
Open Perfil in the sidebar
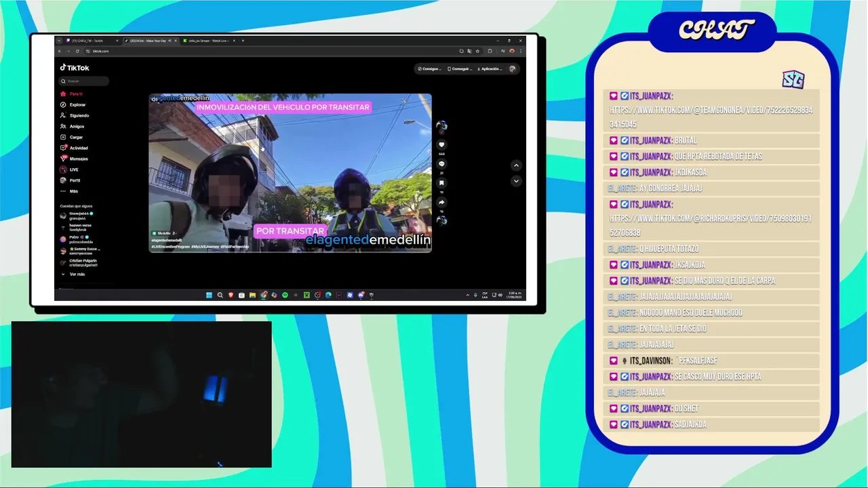[x=71, y=181]
